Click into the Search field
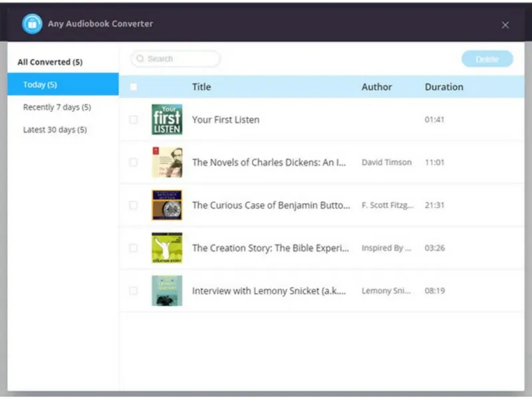This screenshot has width=532, height=399. click(180, 59)
